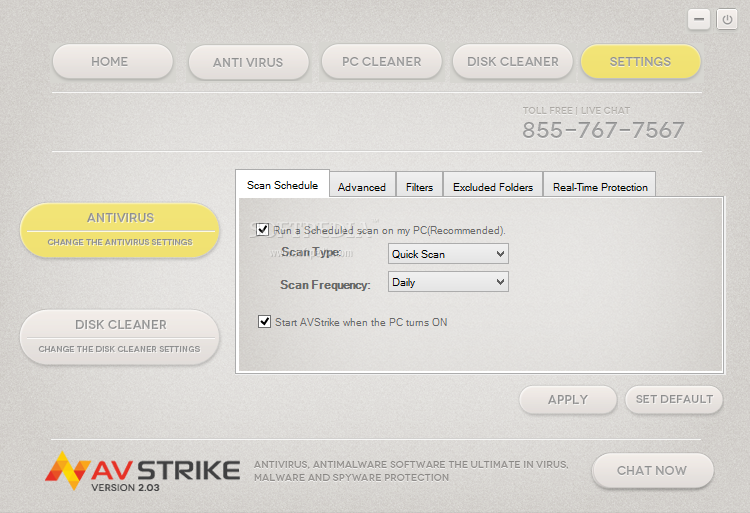750x513 pixels.
Task: Click the power icon button
Action: click(x=727, y=20)
